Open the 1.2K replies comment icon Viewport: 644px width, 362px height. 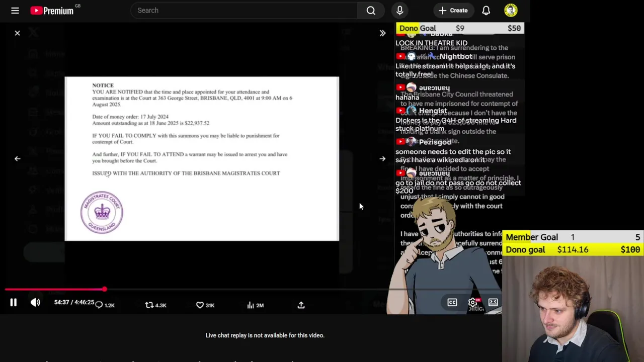click(105, 305)
